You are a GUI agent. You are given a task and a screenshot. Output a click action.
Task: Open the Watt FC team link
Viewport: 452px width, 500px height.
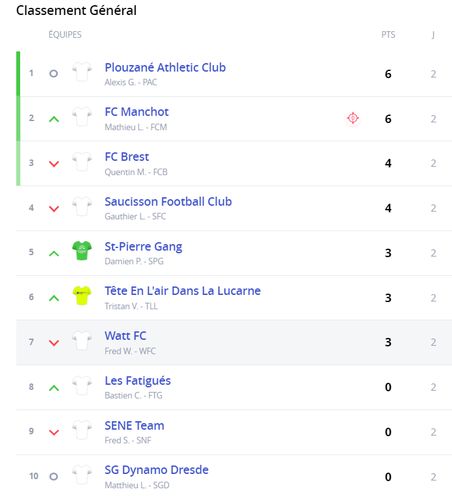coord(125,336)
